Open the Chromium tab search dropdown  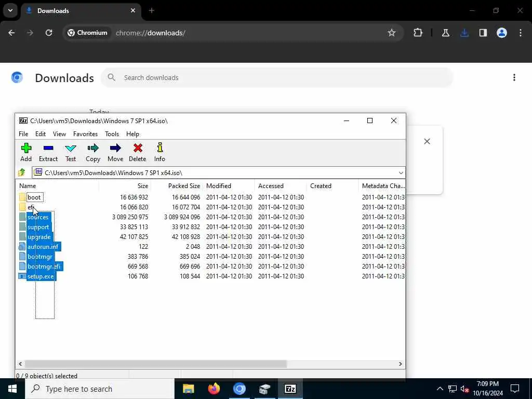10,10
